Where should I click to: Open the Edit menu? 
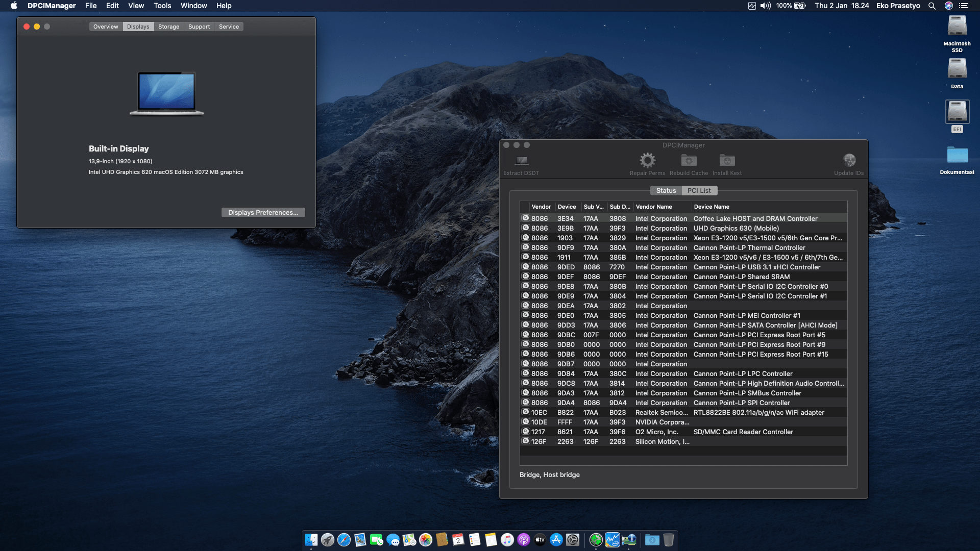pyautogui.click(x=112, y=6)
